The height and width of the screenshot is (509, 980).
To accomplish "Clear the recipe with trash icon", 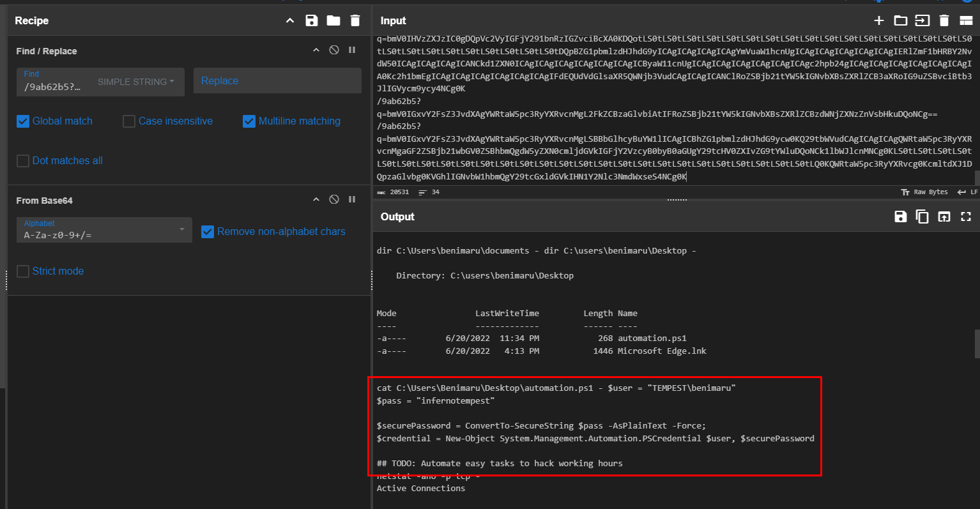I will 355,20.
